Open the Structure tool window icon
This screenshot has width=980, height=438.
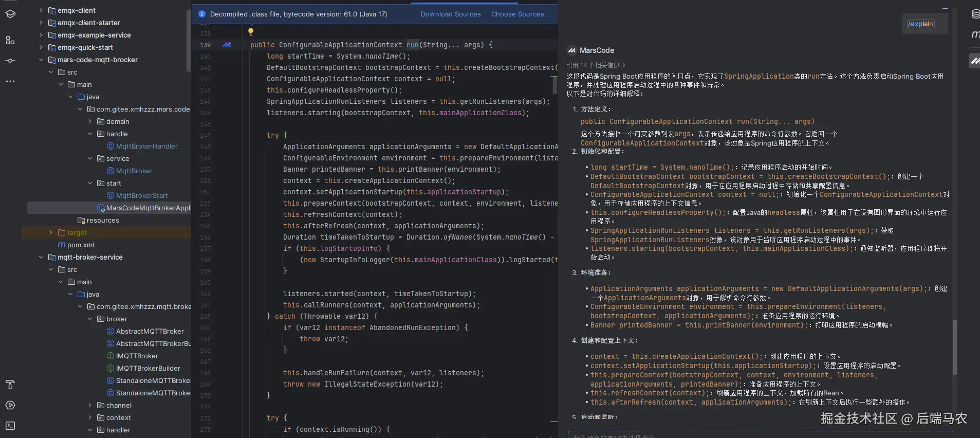tap(10, 40)
